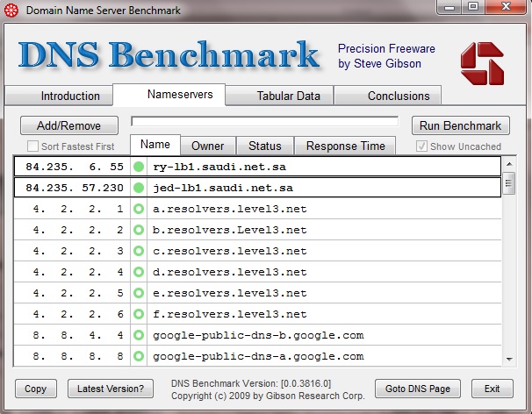Select IP address 84.235.57.230
This screenshot has width=532, height=414.
coord(75,188)
